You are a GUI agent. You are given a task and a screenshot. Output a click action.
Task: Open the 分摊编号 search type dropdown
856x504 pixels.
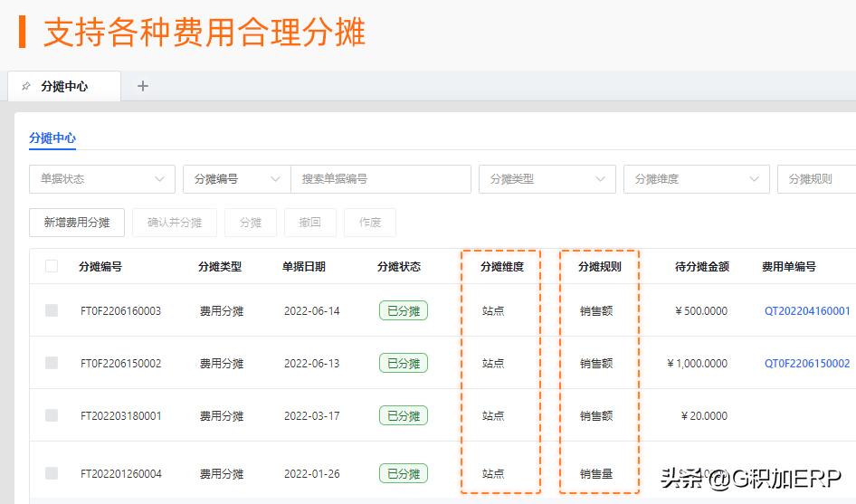coord(237,179)
